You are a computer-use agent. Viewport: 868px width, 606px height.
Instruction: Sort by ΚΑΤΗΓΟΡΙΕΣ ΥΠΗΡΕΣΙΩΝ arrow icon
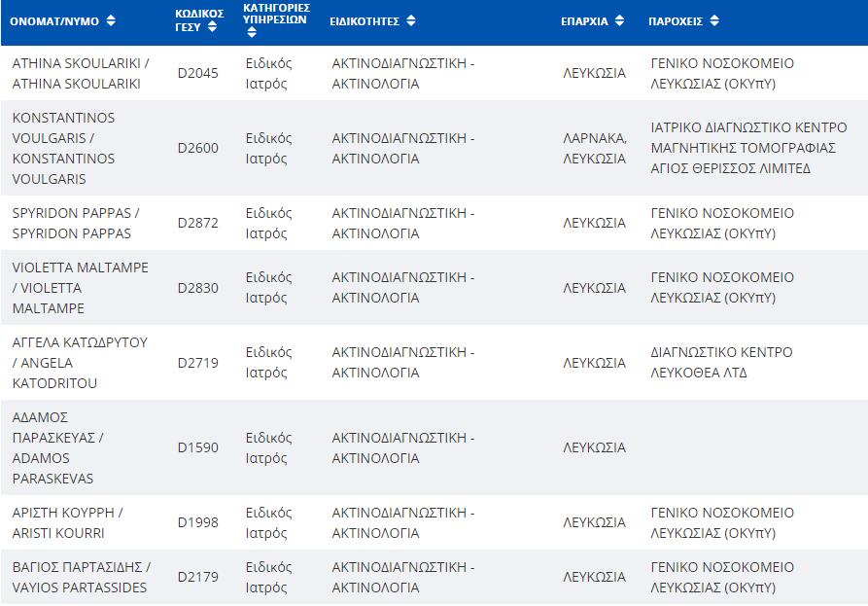[252, 33]
